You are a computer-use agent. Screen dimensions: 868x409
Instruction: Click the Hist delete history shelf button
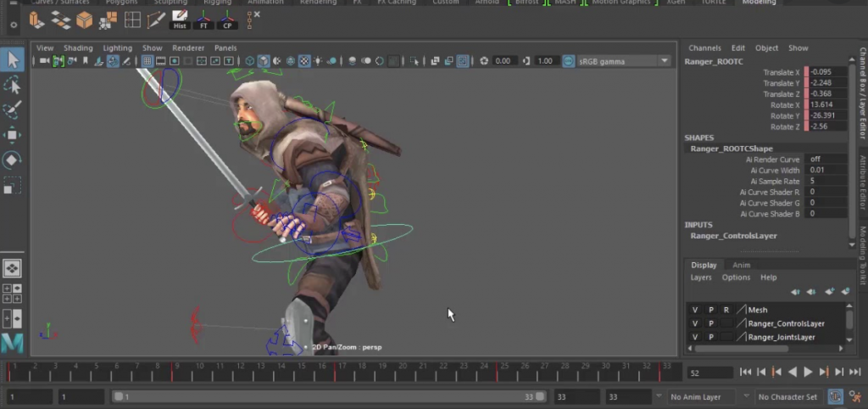pyautogui.click(x=180, y=20)
